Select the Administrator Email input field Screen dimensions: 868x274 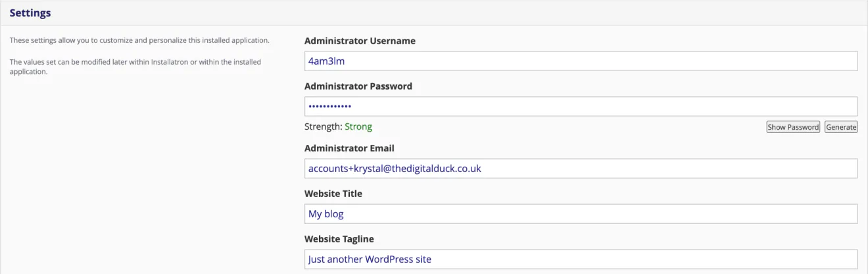[581, 168]
